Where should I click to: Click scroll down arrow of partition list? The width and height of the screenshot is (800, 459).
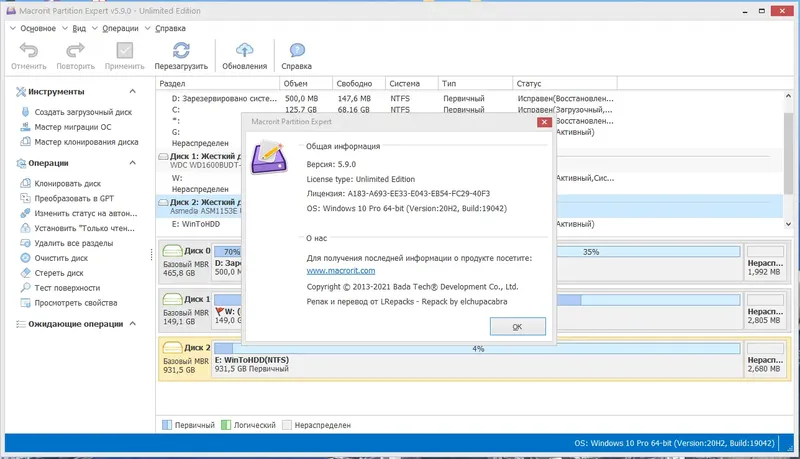[x=788, y=224]
